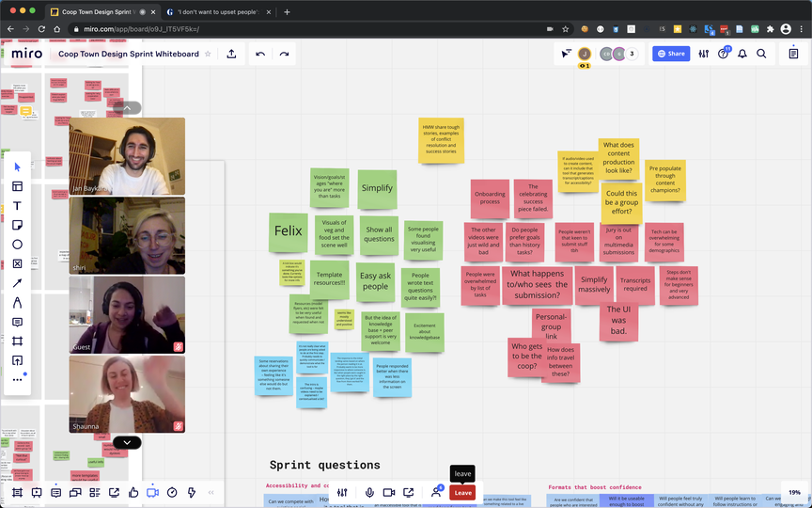Image resolution: width=812 pixels, height=508 pixels.
Task: Open the timer tool
Action: click(x=172, y=492)
